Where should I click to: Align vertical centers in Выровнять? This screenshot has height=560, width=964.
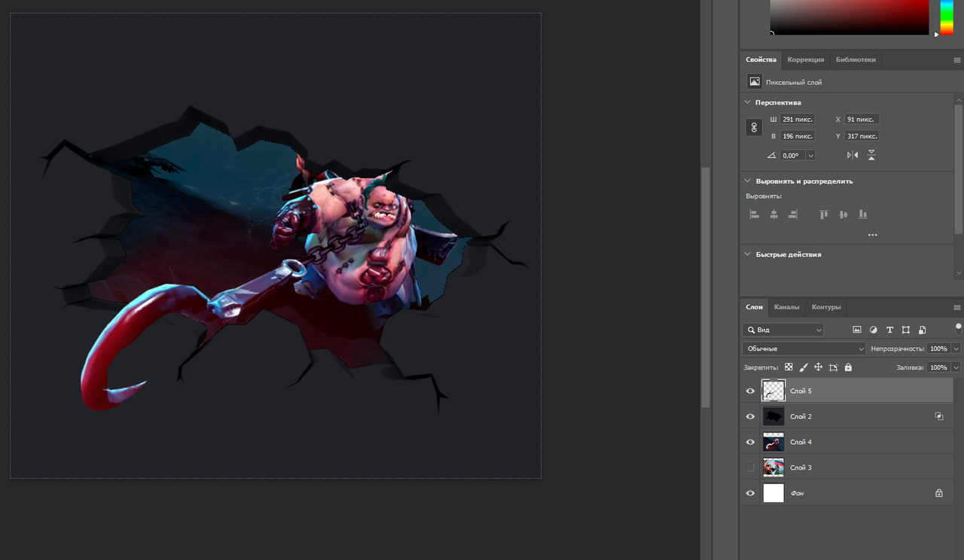(843, 215)
